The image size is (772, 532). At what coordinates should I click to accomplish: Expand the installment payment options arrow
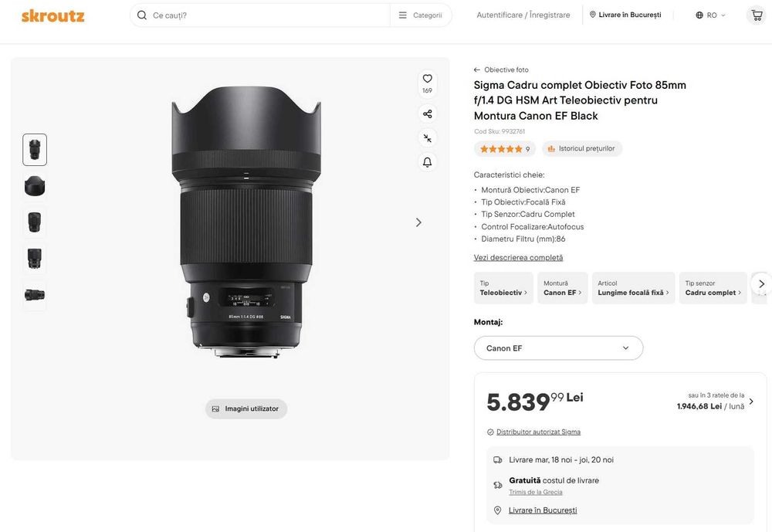click(x=751, y=402)
